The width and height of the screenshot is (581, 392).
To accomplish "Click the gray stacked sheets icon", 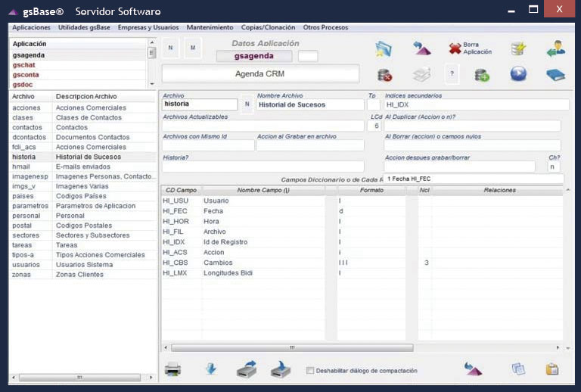I will coord(421,74).
